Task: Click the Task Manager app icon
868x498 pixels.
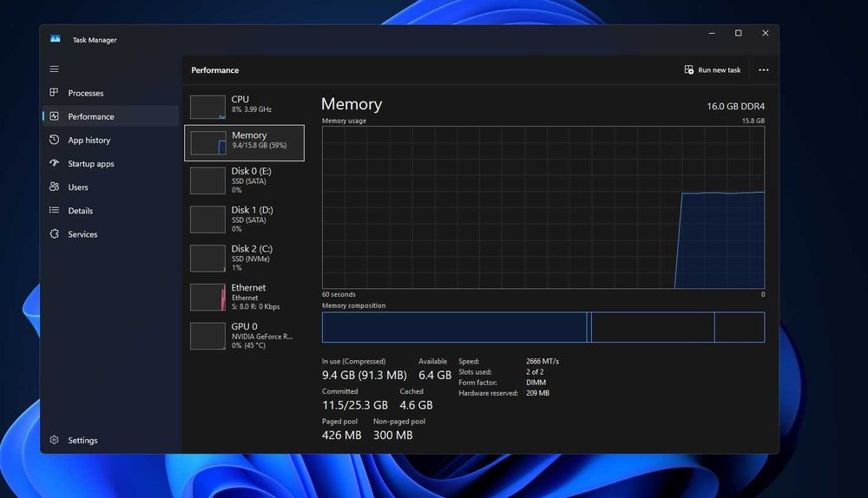Action: pos(56,39)
